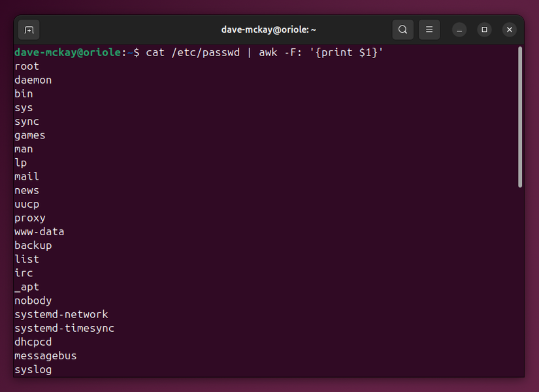Maximize the terminal window
Image resolution: width=539 pixels, height=392 pixels.
[x=483, y=29]
